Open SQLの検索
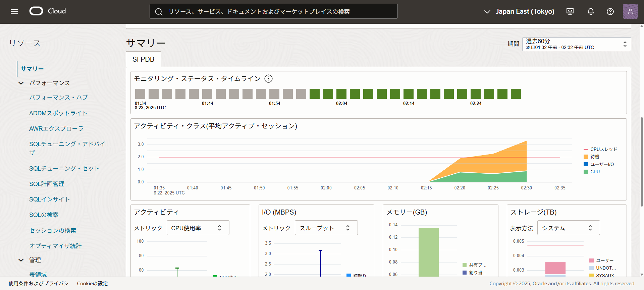The height and width of the screenshot is (290, 644). [44, 215]
